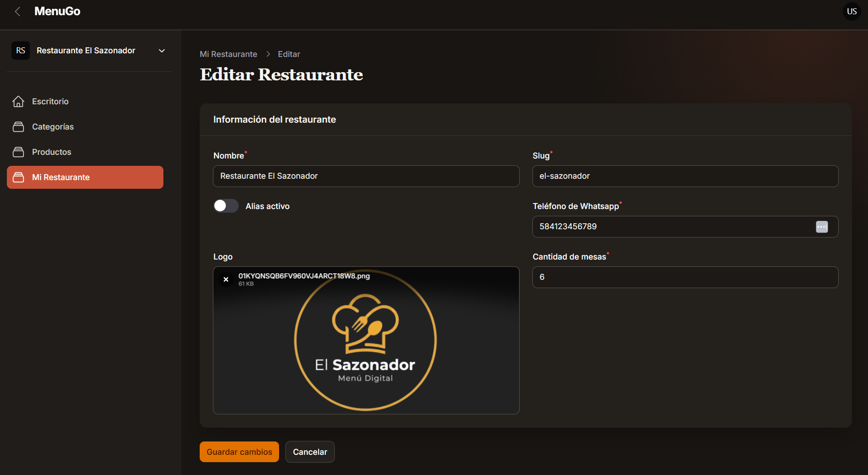Click the Teléfono de Whatsapp field

click(x=685, y=226)
